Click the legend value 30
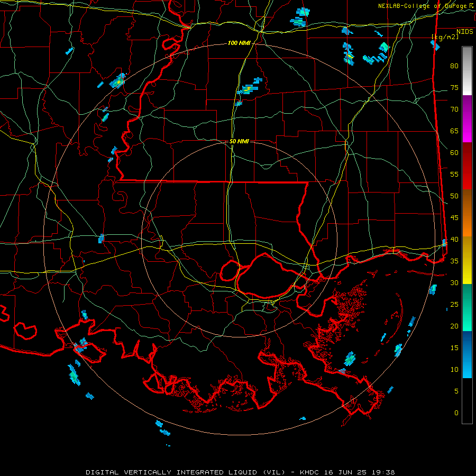The height and width of the screenshot is (476, 476). [454, 282]
